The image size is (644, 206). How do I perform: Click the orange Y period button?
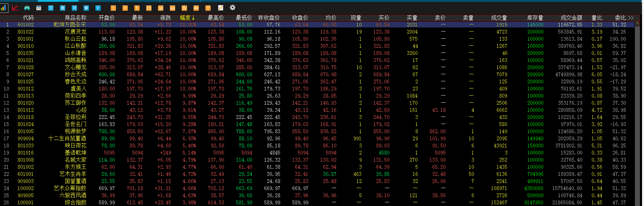click(x=208, y=8)
